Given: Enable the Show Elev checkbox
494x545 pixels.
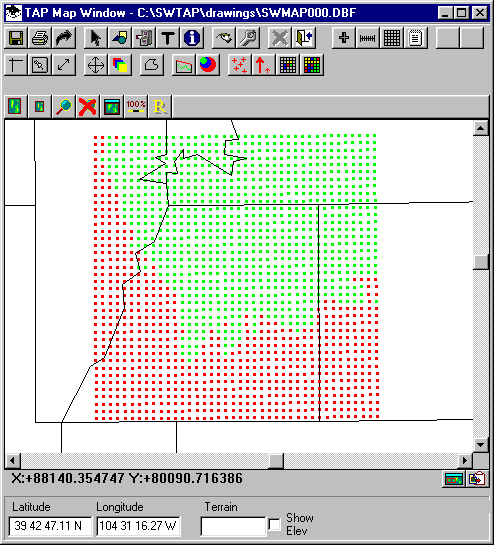Looking at the screenshot, I should tap(275, 524).
